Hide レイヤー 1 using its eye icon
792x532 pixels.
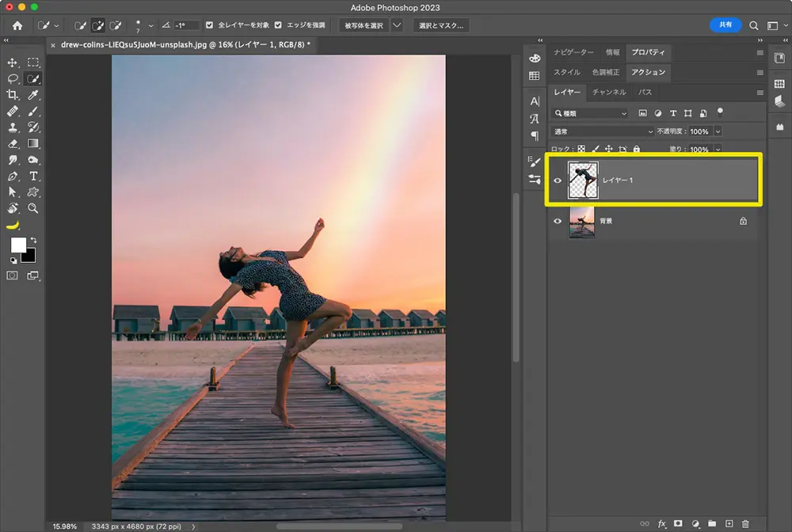pyautogui.click(x=558, y=180)
